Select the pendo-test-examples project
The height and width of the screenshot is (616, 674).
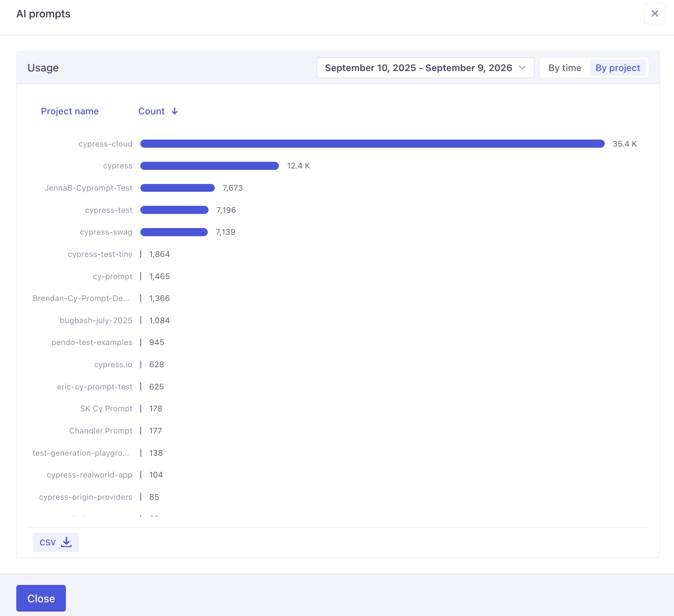pyautogui.click(x=92, y=342)
